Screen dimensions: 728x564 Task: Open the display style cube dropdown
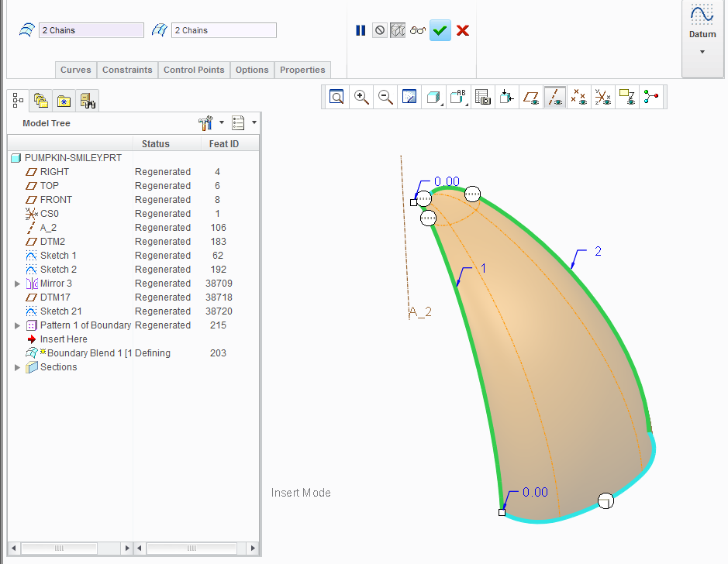[433, 97]
